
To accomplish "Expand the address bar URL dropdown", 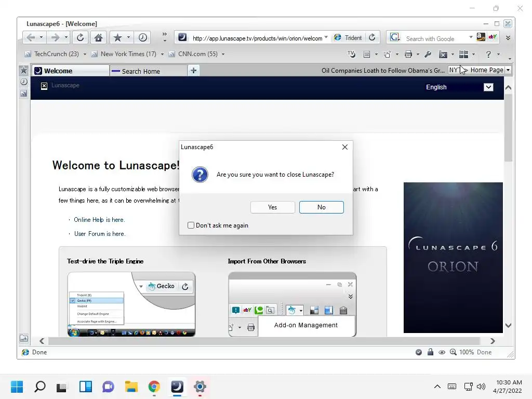I will pyautogui.click(x=326, y=37).
